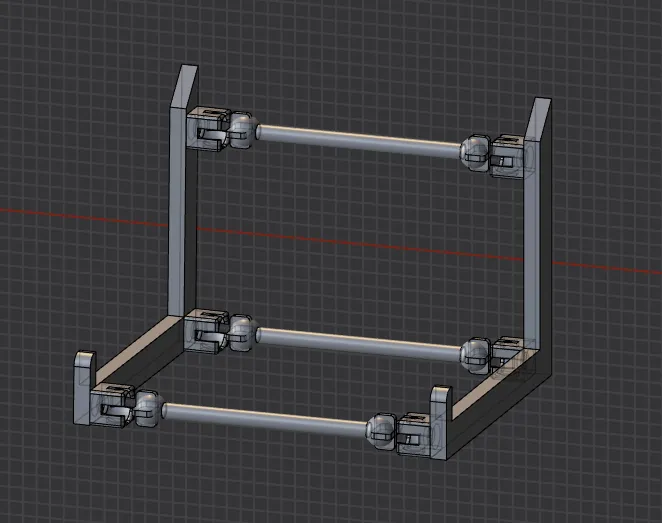
Task: Select the clamp block at right end of front rod
Action: [x=415, y=435]
